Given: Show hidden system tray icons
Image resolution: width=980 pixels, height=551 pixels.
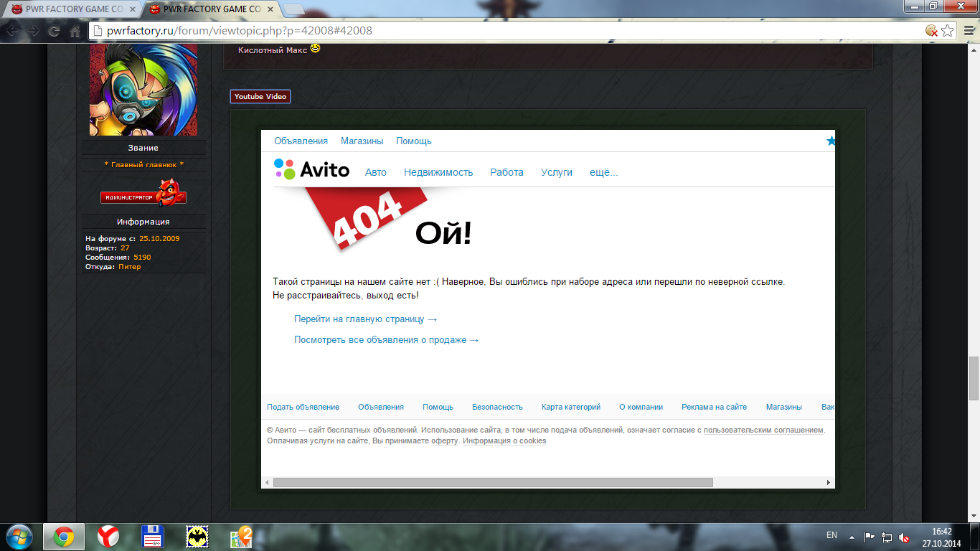Looking at the screenshot, I should pyautogui.click(x=852, y=537).
